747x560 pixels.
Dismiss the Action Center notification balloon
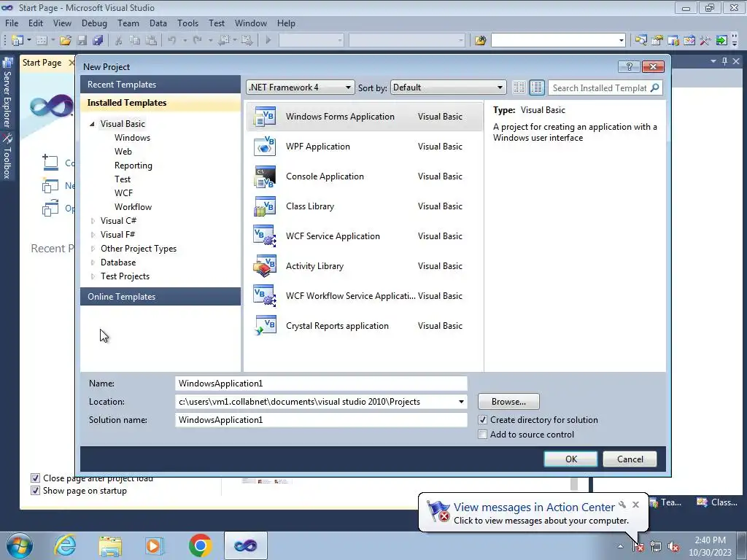(635, 505)
